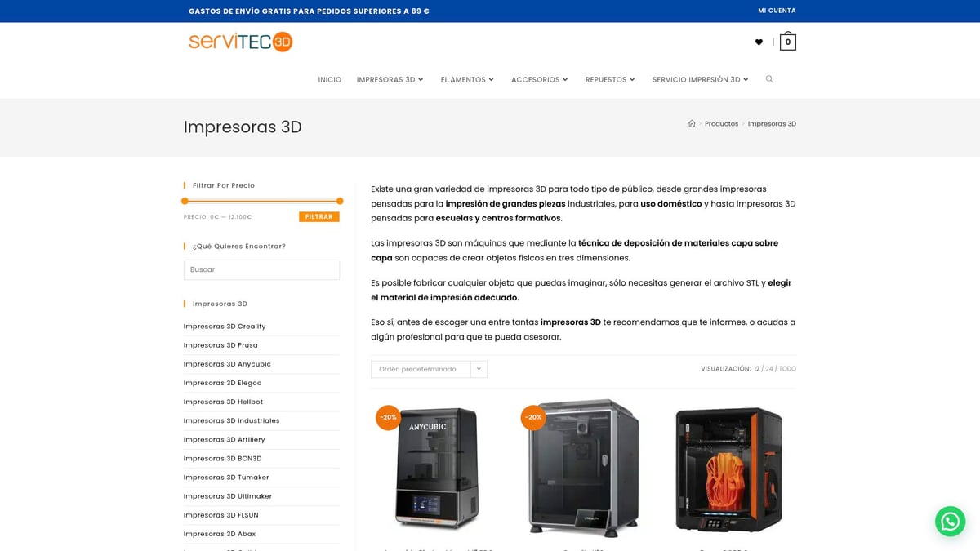This screenshot has width=980, height=551.
Task: Click the -20% badge on Anycubic printer
Action: [388, 417]
